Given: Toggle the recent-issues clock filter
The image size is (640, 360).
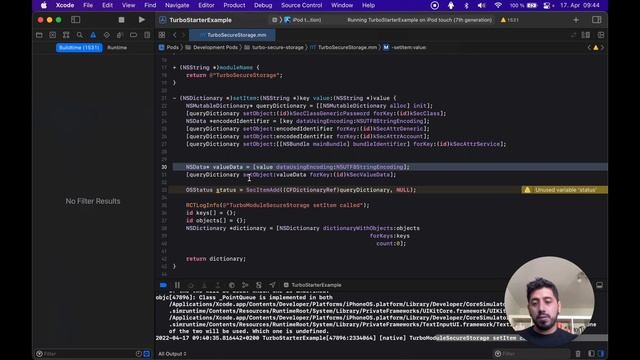Looking at the screenshot, I should 139,354.
